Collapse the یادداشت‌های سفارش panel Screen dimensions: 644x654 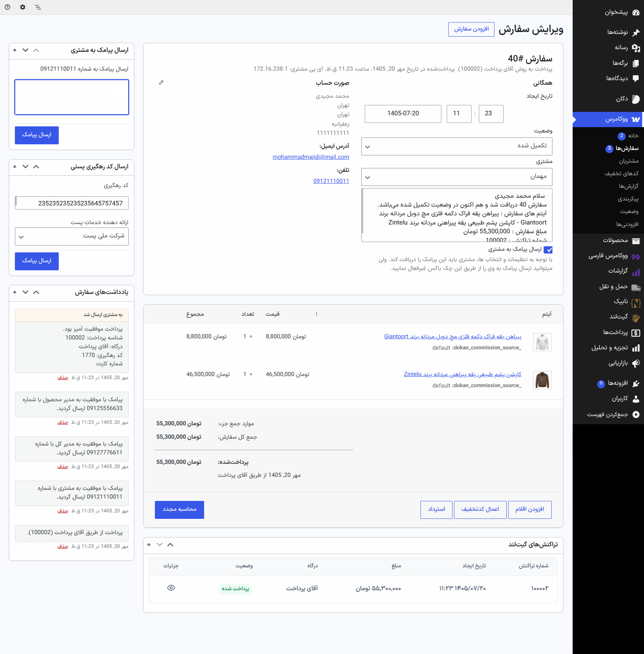tap(14, 292)
